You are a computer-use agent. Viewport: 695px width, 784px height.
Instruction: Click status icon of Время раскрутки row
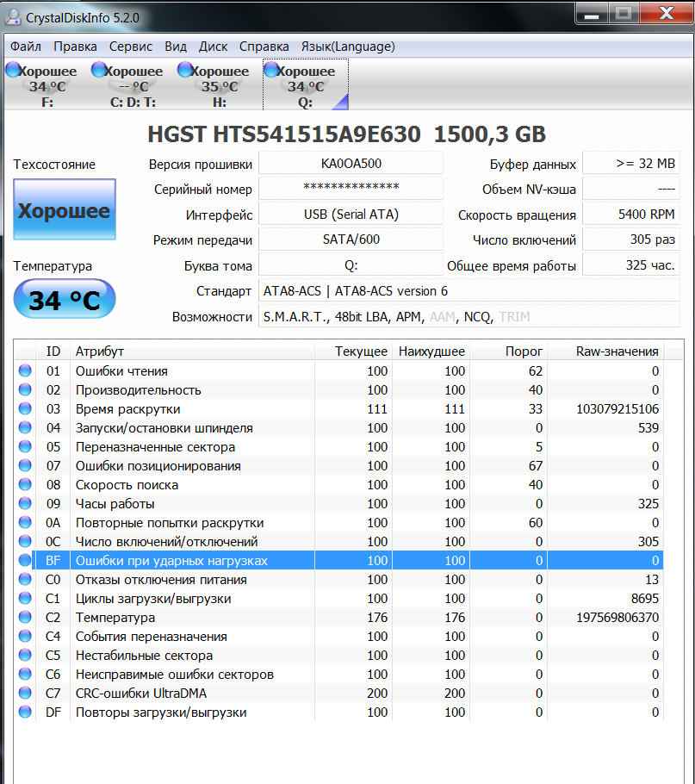[25, 408]
